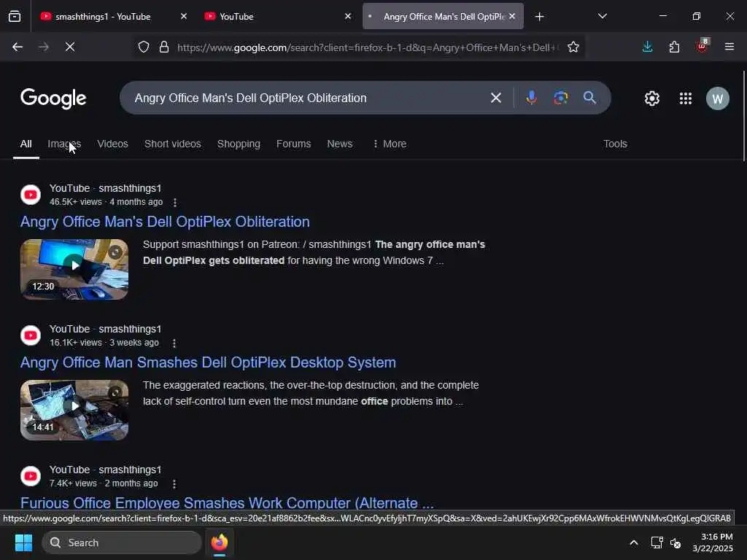The image size is (747, 560).
Task: Open options for the 7.4K+ views result
Action: point(174,484)
